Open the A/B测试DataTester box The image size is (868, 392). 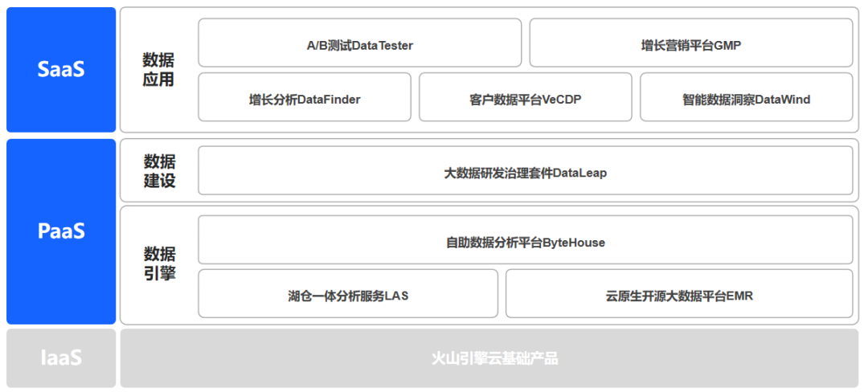(x=360, y=43)
